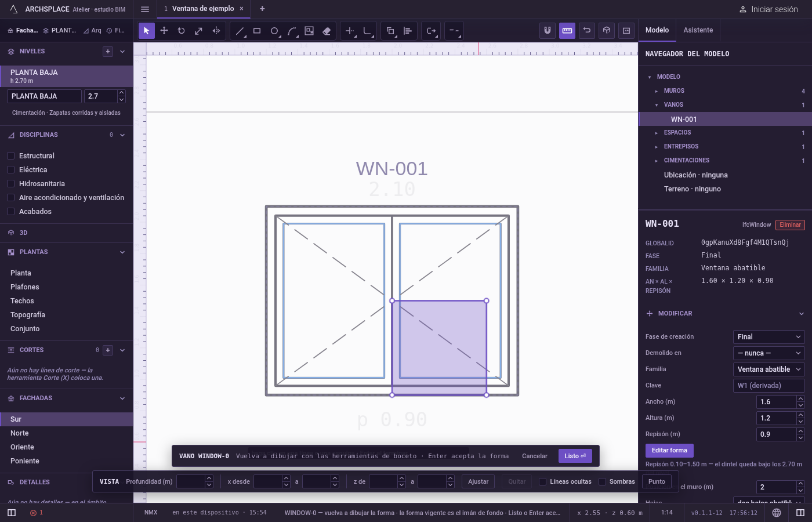Select the Circle drawing tool
This screenshot has width=812, height=522.
tap(274, 31)
